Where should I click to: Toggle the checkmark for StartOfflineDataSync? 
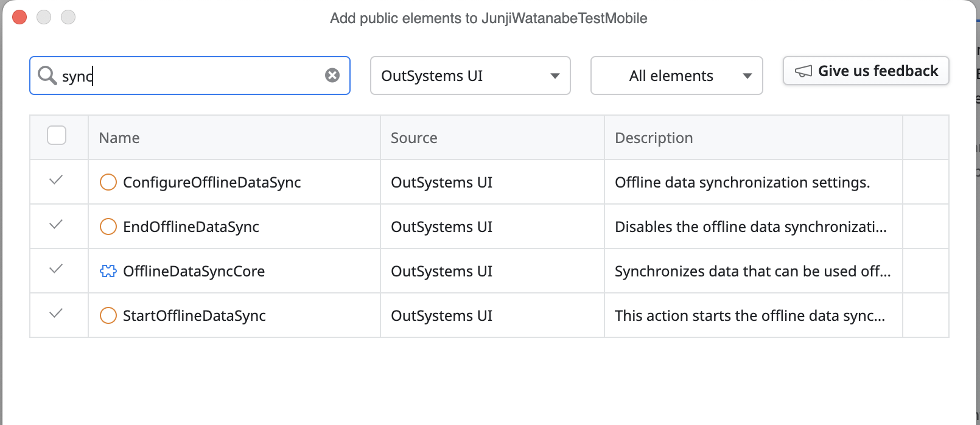pyautogui.click(x=56, y=314)
